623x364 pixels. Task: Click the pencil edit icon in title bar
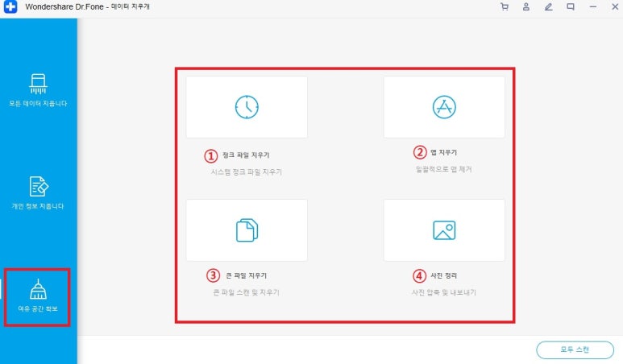point(548,6)
